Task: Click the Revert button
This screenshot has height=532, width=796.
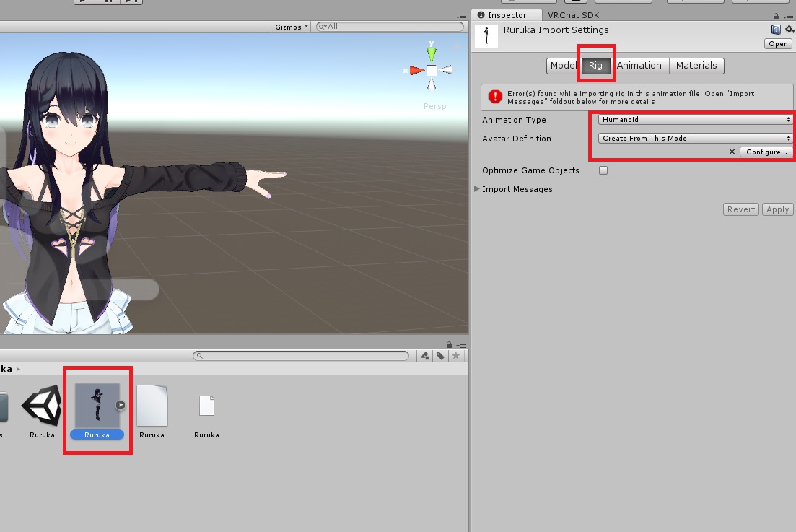Action: click(x=740, y=209)
